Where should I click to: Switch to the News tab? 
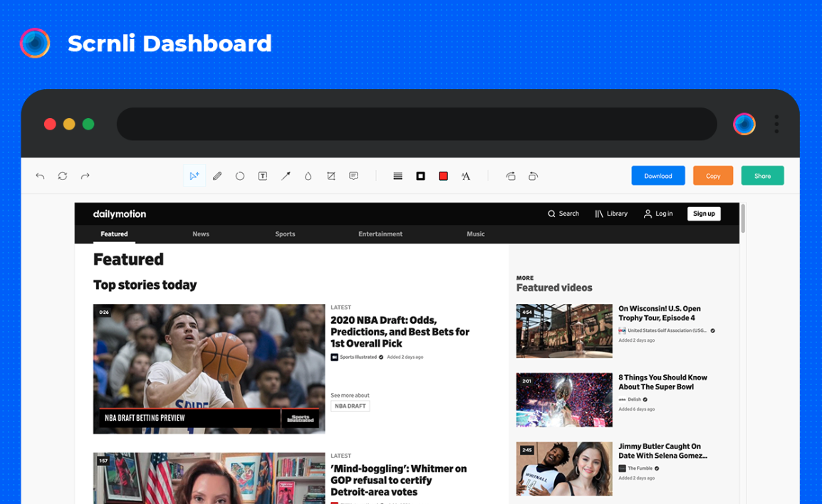pyautogui.click(x=201, y=234)
